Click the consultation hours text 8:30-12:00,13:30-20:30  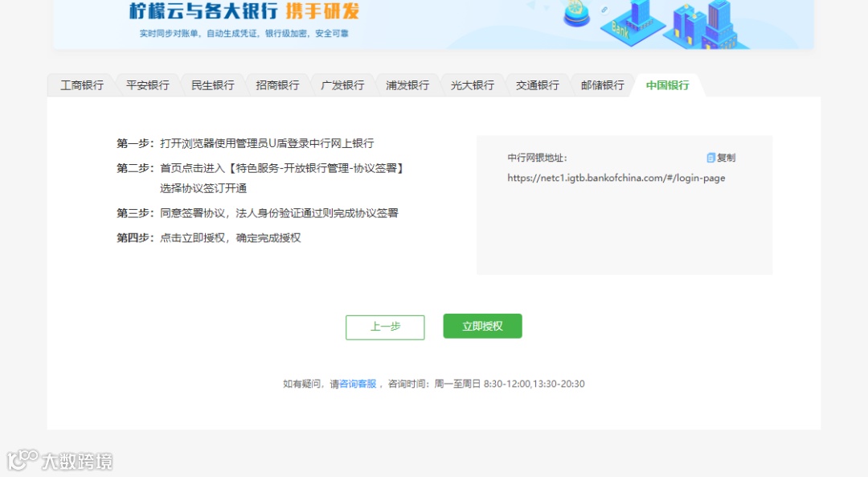(534, 384)
